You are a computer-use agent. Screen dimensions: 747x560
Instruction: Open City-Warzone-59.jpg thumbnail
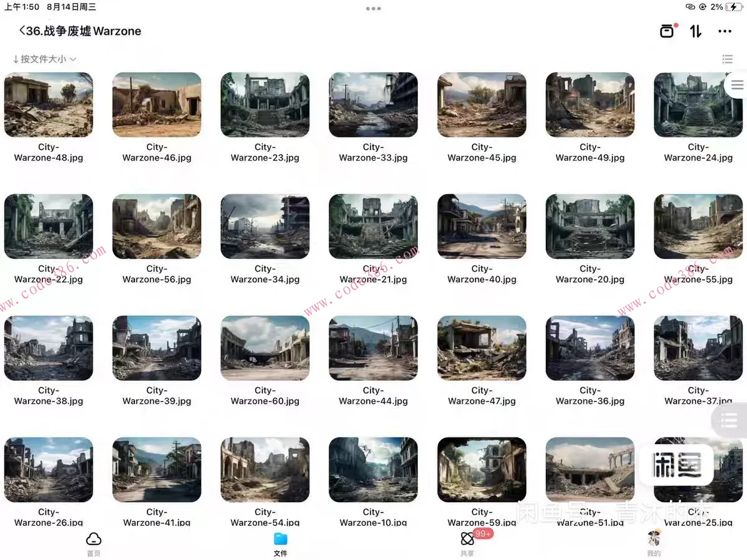tap(482, 470)
